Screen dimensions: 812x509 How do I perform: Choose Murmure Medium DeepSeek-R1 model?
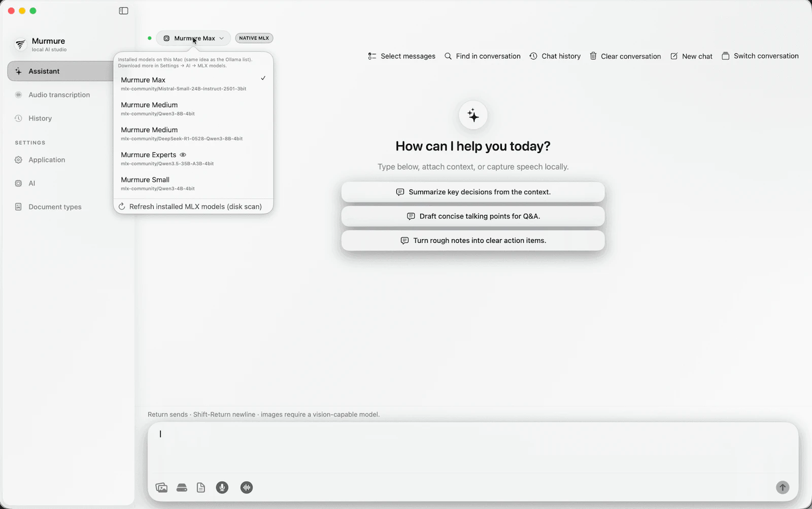193,134
